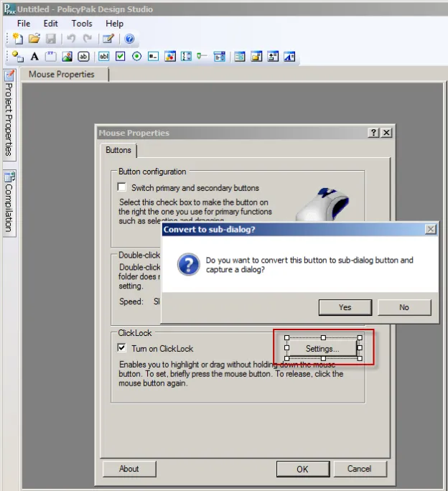Click the New project toolbar icon
Screen dimensions: 448x491
tap(18, 39)
